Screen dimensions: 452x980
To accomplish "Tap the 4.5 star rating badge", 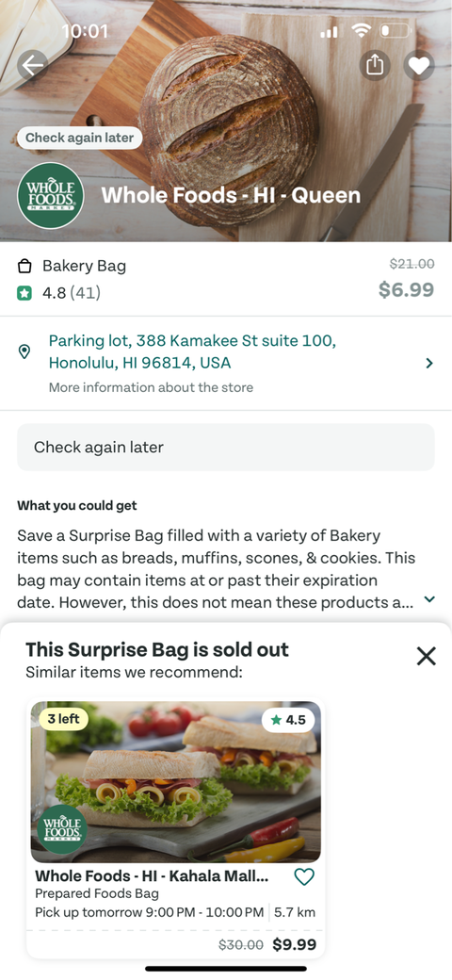I will click(288, 720).
